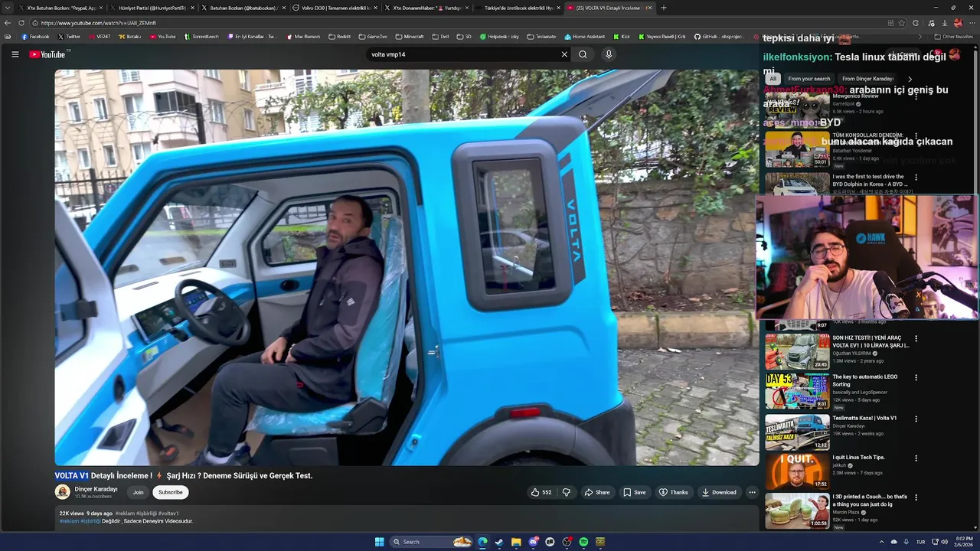Screen dimensions: 980x551
Task: Open the Windows Start menu
Action: coord(379,542)
